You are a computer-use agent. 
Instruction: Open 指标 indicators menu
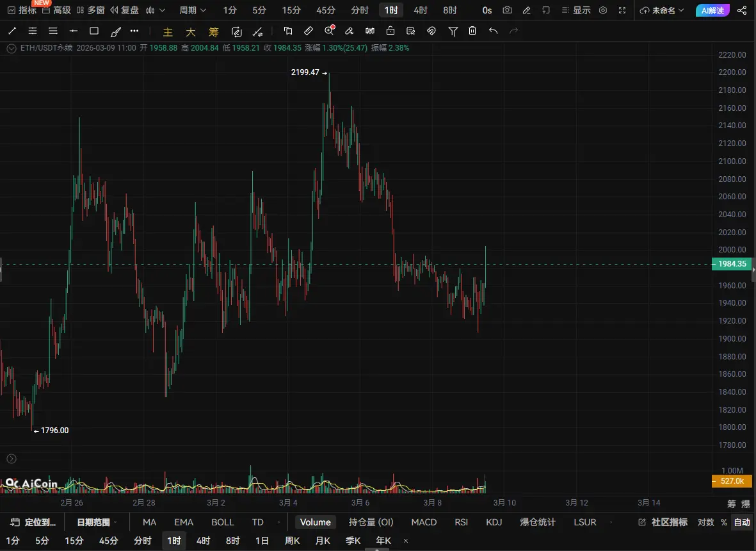click(x=22, y=10)
